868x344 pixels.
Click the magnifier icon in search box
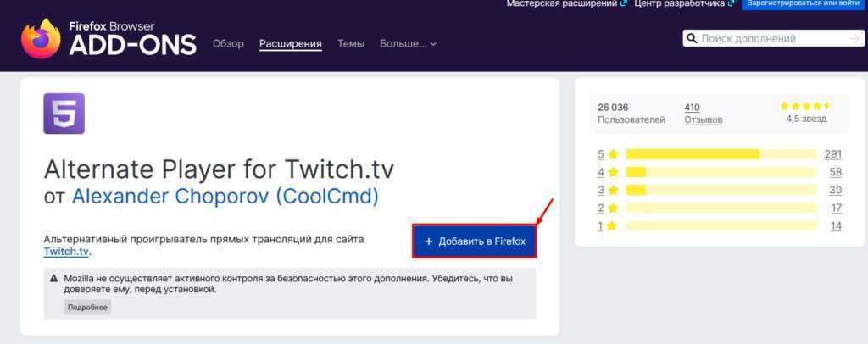[x=693, y=38]
